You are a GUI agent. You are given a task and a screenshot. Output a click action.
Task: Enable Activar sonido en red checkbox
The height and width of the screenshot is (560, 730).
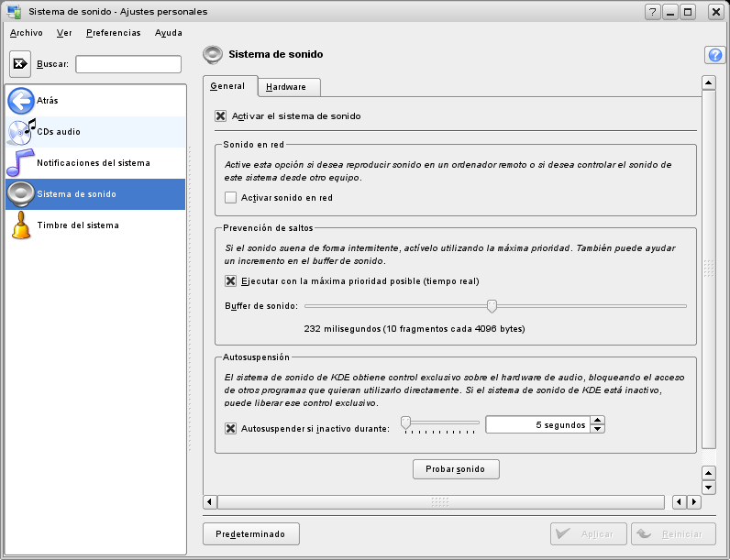point(230,197)
